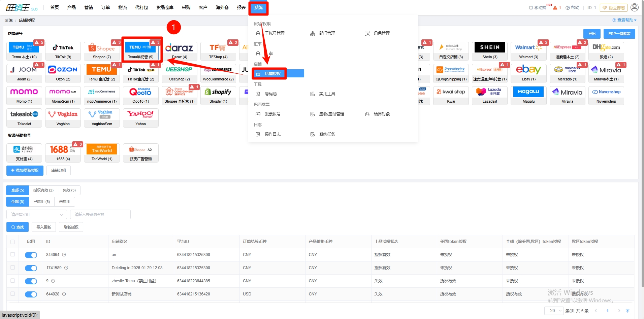Screen dimensions: 644x319
Task: Open the Shopify store platform tile
Action: [218, 95]
